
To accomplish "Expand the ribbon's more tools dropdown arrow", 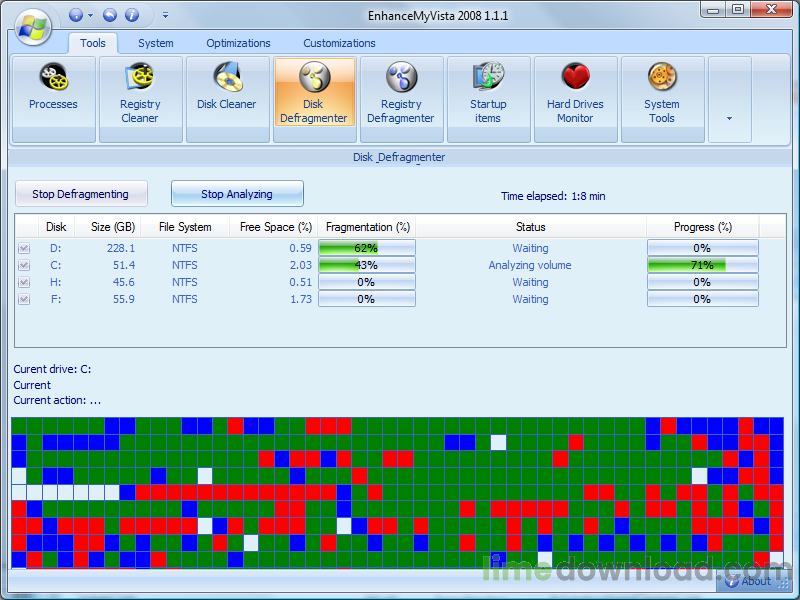I will pyautogui.click(x=729, y=118).
